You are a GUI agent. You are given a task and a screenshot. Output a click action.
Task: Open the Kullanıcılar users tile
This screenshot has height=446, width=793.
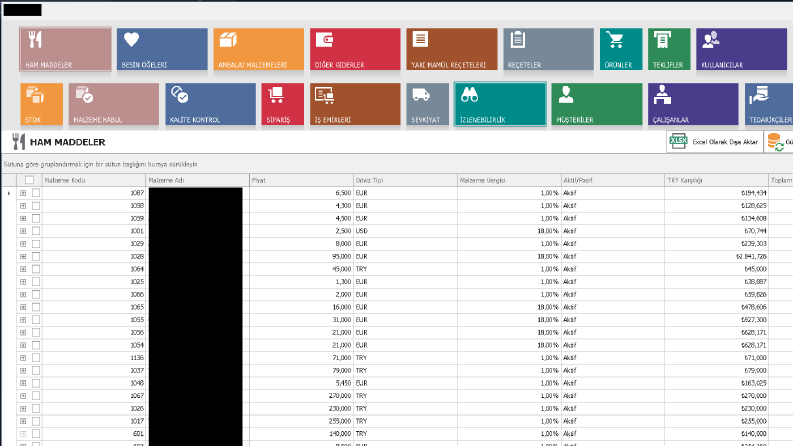pos(741,49)
